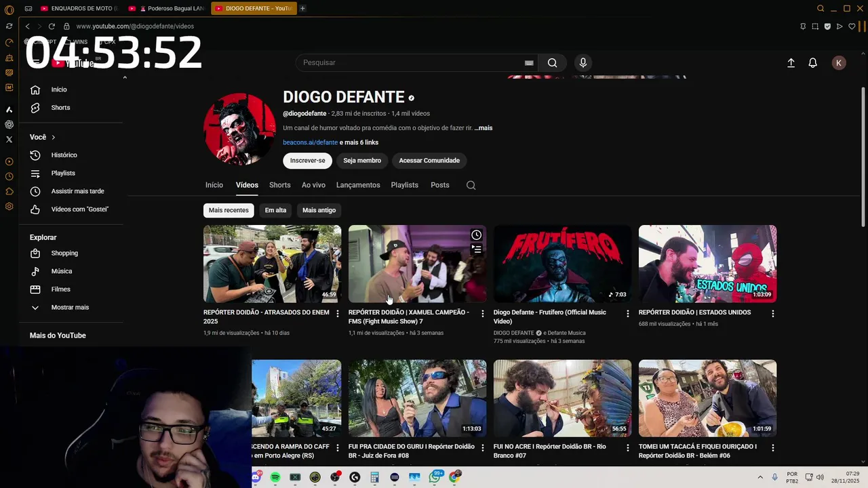Screen dimensions: 868x488
Task: Open Opera sidebar settings gear
Action: click(x=9, y=206)
